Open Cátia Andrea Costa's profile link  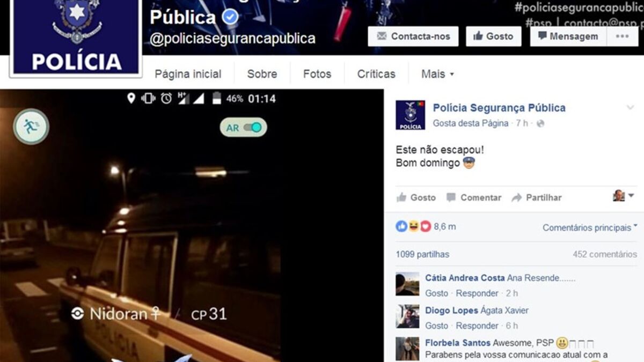(465, 278)
